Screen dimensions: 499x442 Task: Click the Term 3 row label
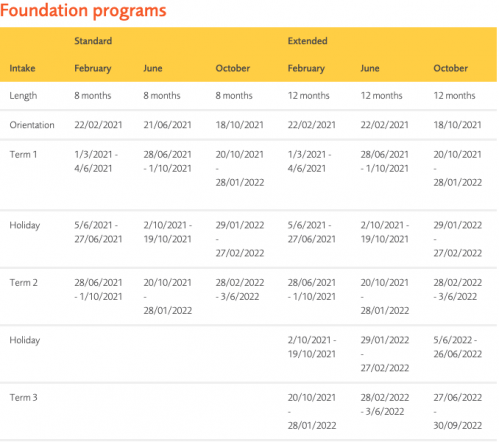23,398
